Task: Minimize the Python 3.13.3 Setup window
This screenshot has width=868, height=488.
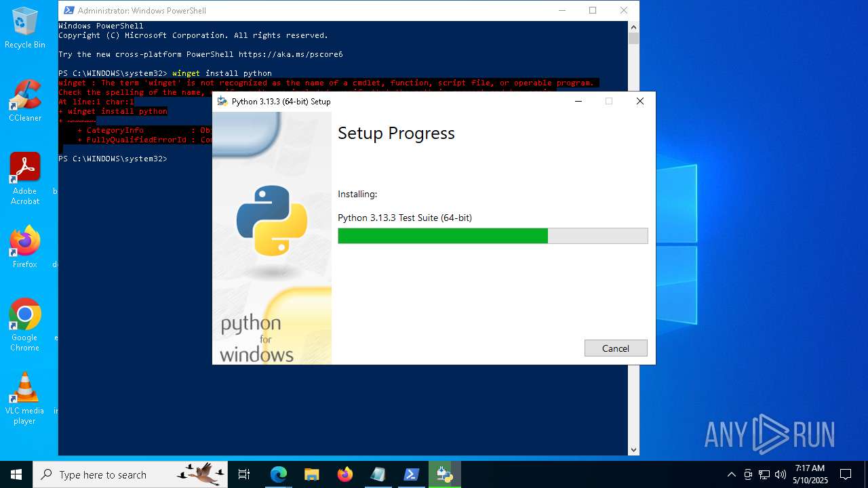Action: [x=578, y=101]
